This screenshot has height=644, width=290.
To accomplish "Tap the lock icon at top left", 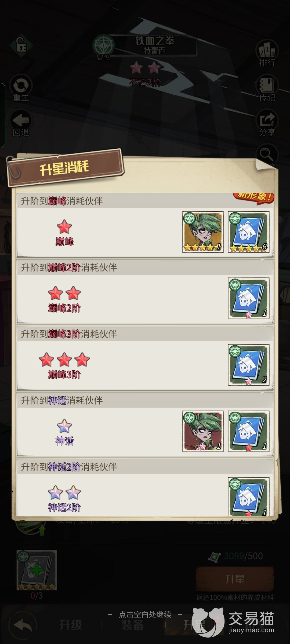I will pos(21,46).
